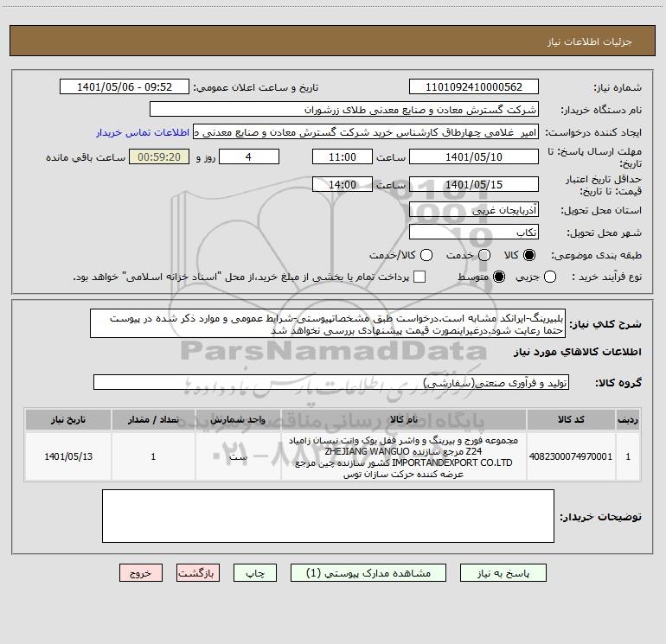Click the توضیحات خریدار text area
The image size is (666, 644).
pyautogui.click(x=329, y=516)
